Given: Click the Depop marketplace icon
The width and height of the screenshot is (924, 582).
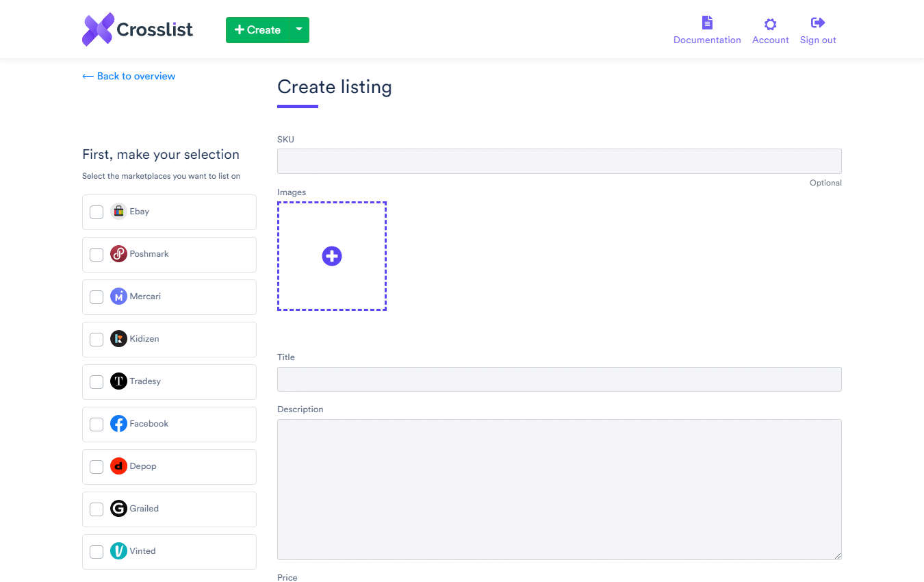Looking at the screenshot, I should pyautogui.click(x=118, y=466).
